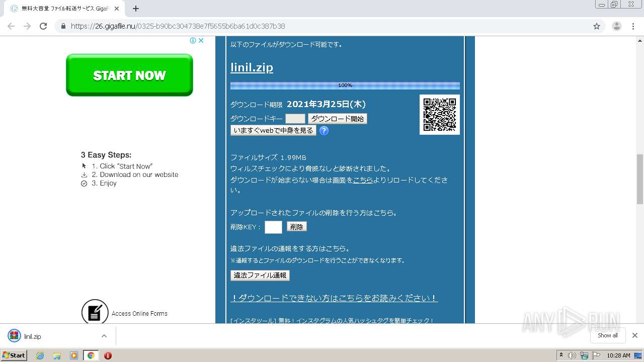Click the volume speaker tray icon
Image resolution: width=644 pixels, height=362 pixels.
pos(572,355)
